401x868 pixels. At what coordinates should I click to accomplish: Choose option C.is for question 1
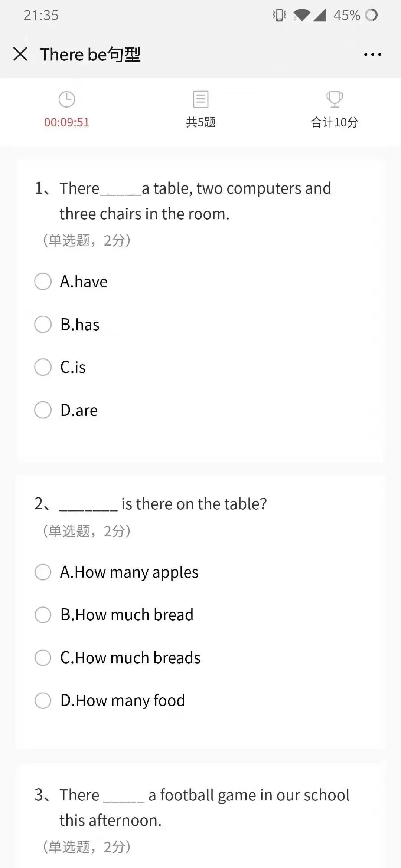point(43,367)
